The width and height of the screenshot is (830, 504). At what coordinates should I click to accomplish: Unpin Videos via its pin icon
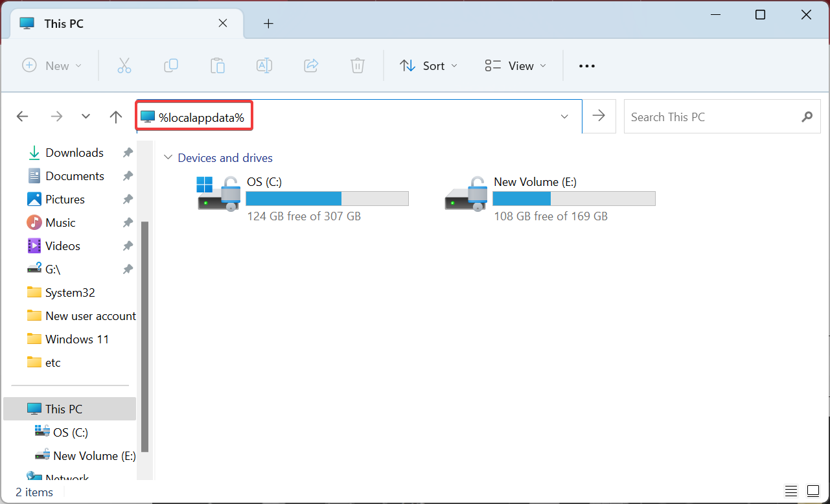[x=128, y=246]
